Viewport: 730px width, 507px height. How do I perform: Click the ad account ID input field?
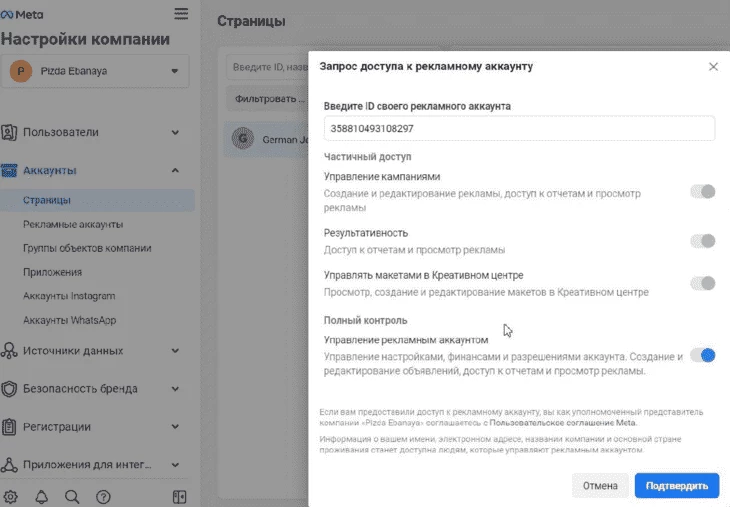[x=519, y=128]
